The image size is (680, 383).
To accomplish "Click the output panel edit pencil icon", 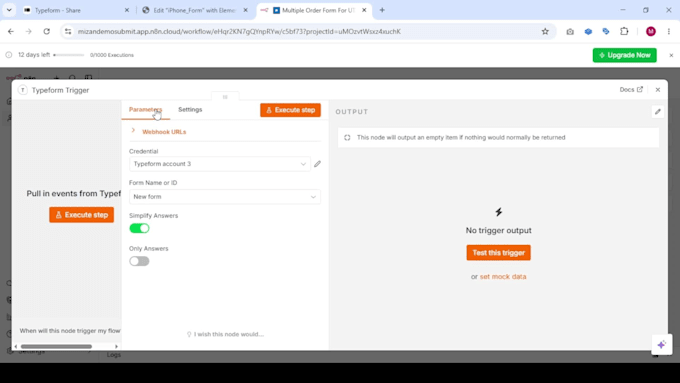I will [x=657, y=112].
